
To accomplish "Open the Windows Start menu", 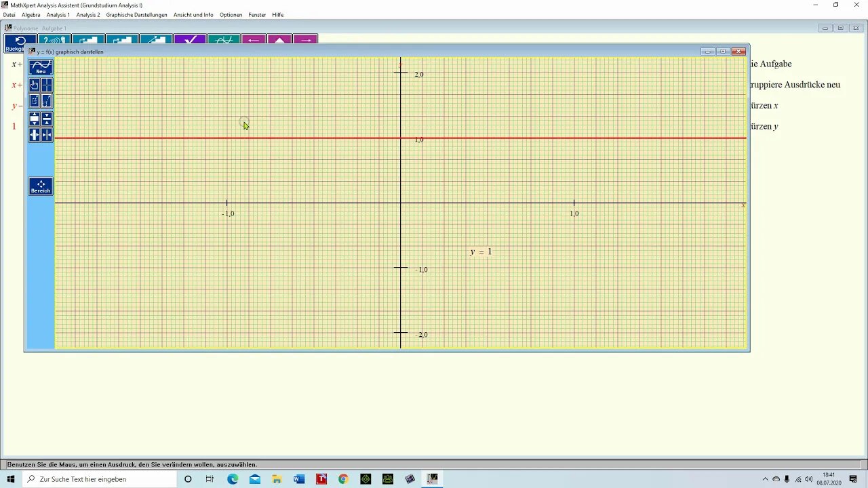I will pyautogui.click(x=11, y=479).
